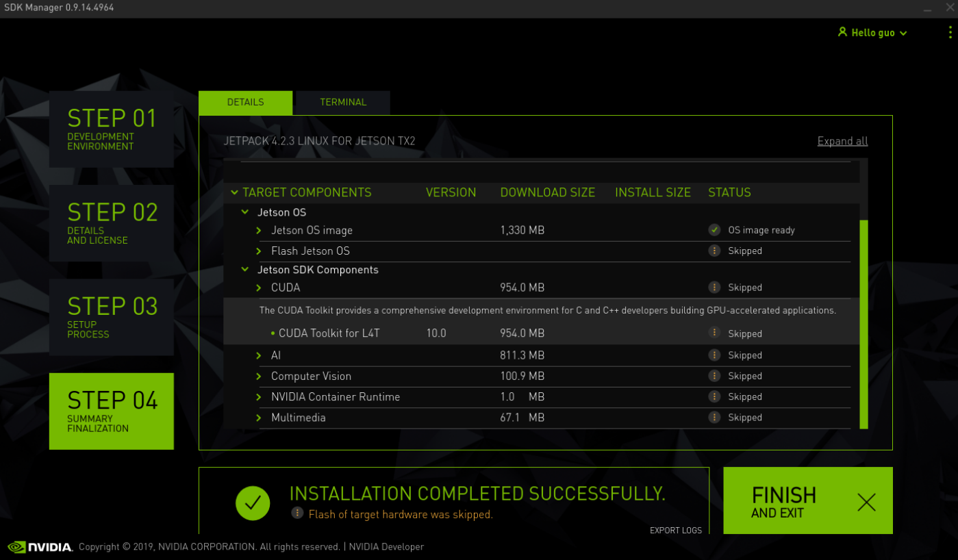
Task: Click the Version column header
Action: (x=451, y=192)
